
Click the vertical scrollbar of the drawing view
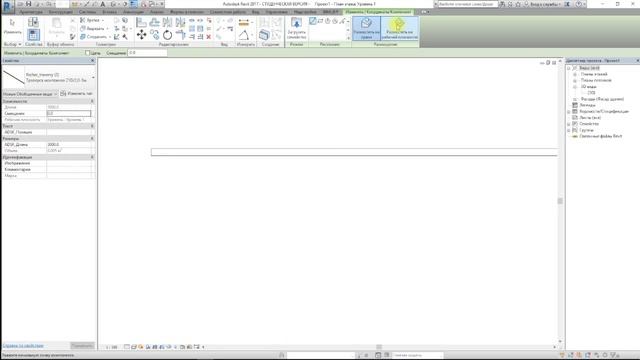(x=560, y=201)
